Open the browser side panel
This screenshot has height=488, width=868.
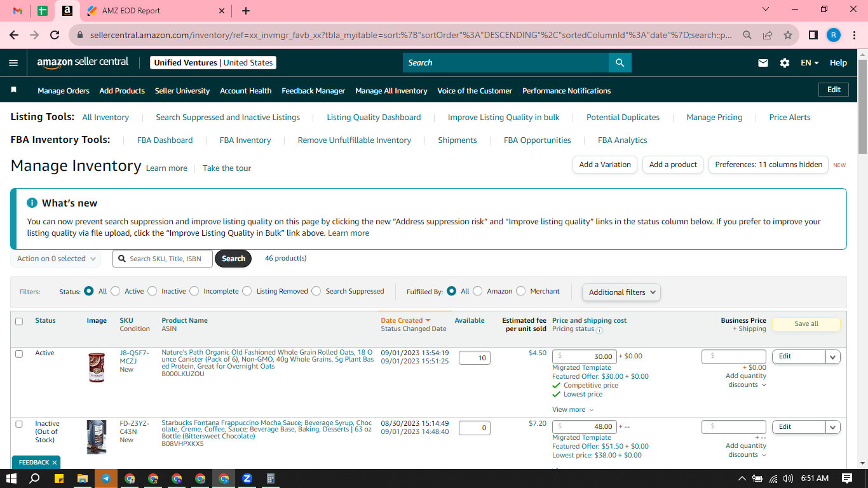[813, 35]
